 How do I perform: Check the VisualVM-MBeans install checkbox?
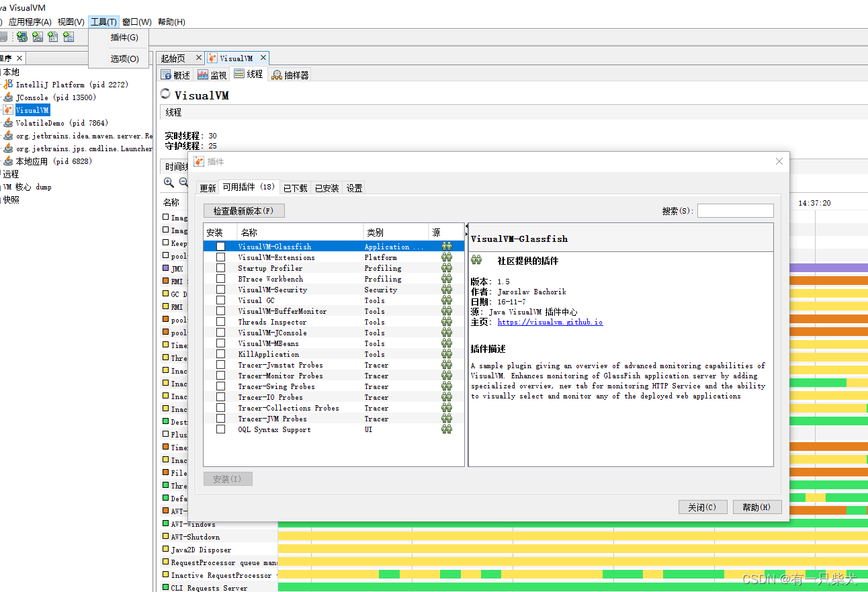220,343
